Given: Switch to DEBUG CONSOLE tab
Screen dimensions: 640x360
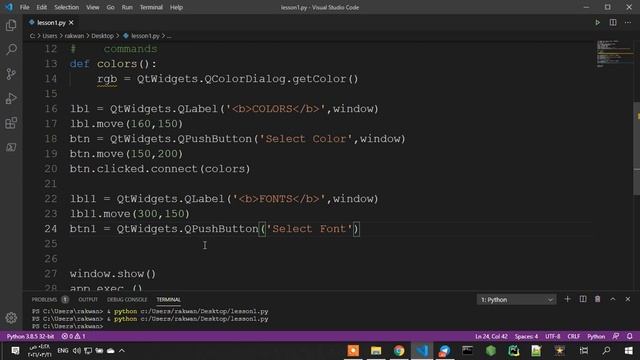Looking at the screenshot, I should click(127, 300).
